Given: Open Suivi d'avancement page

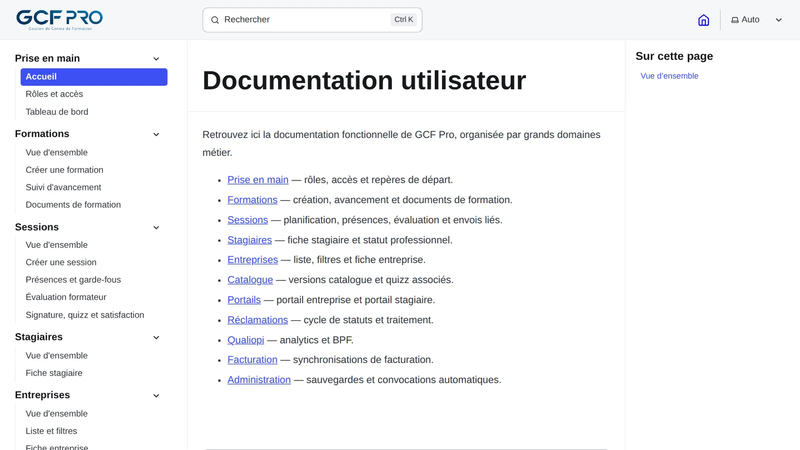Looking at the screenshot, I should point(63,187).
